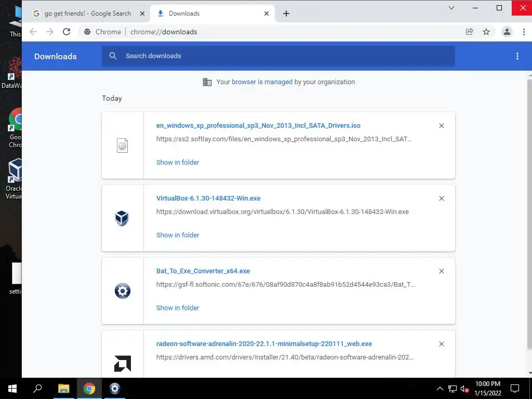Show hidden system tray icons
Screen dimensions: 532x399
point(440,389)
